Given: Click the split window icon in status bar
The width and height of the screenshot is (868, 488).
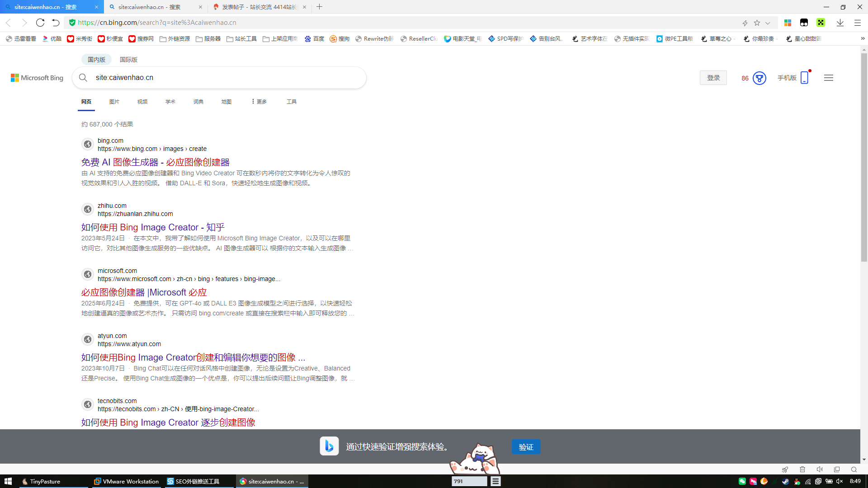Looking at the screenshot, I should (x=837, y=469).
